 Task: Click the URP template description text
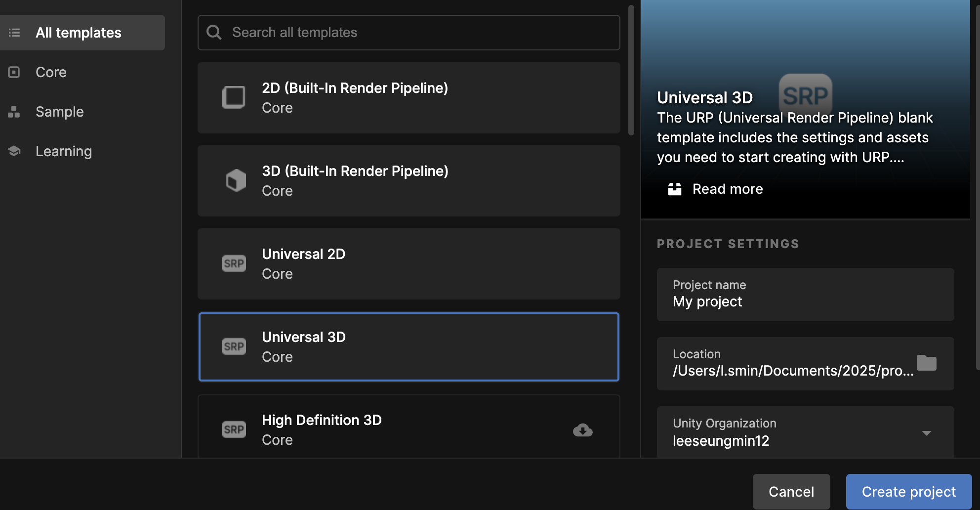pos(795,137)
